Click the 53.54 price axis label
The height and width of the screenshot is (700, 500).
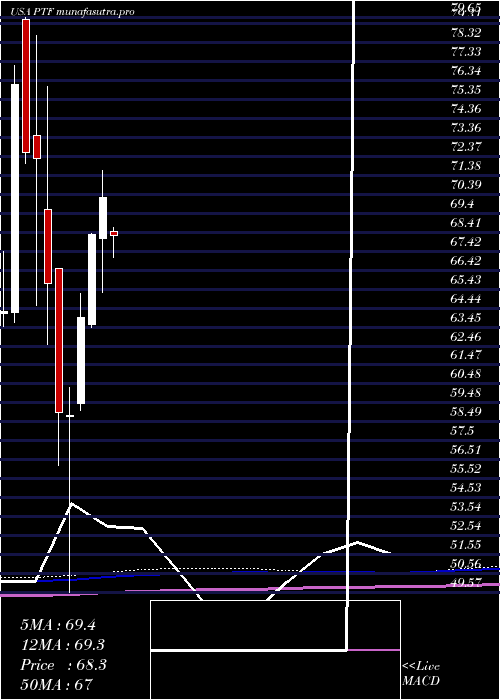click(x=466, y=507)
